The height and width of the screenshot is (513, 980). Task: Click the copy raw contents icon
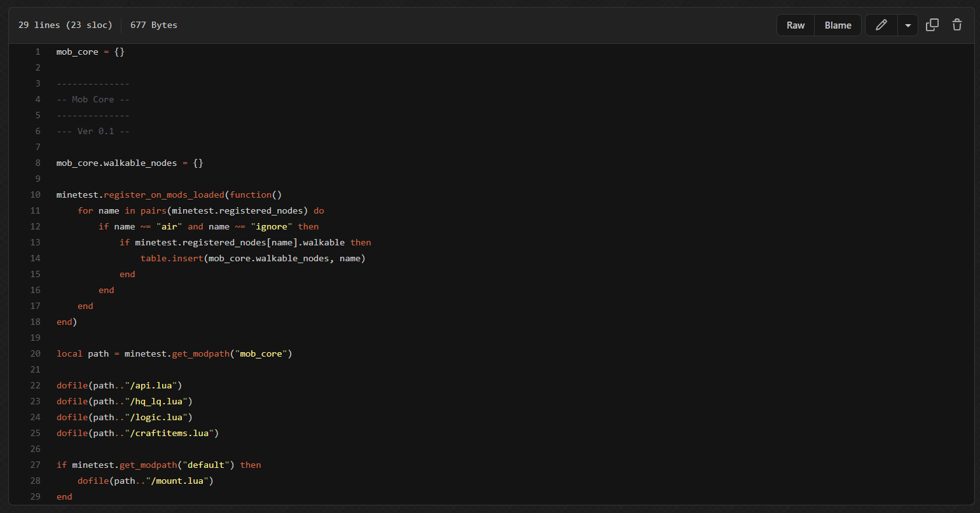click(x=932, y=25)
